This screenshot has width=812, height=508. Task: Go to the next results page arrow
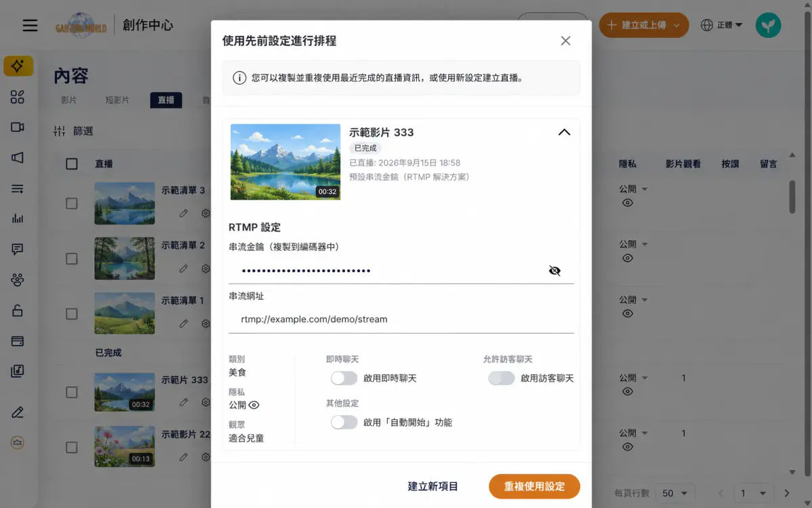[x=786, y=493]
